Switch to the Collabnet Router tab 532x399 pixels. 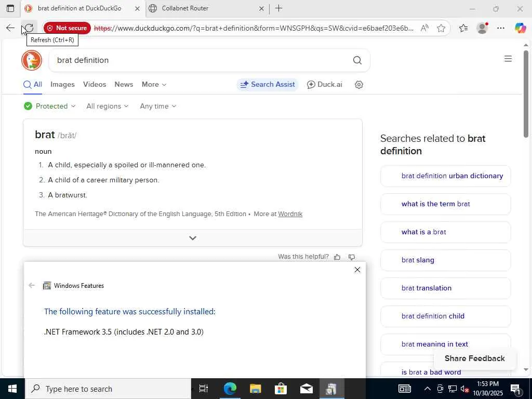tap(207, 8)
